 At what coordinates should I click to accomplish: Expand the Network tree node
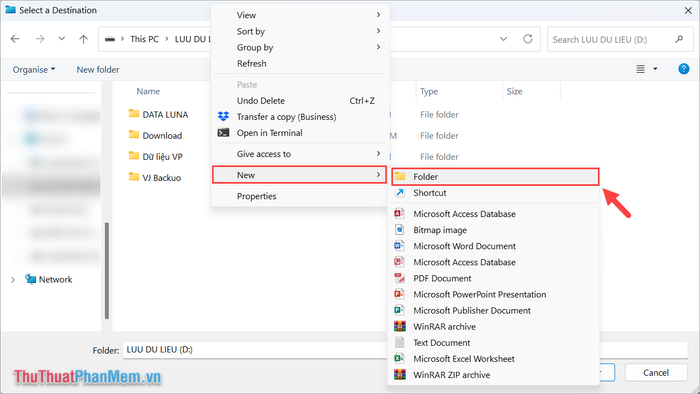point(12,280)
